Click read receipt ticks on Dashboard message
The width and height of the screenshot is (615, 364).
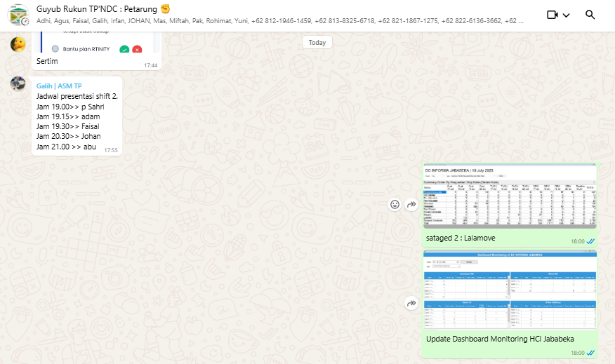click(x=590, y=353)
